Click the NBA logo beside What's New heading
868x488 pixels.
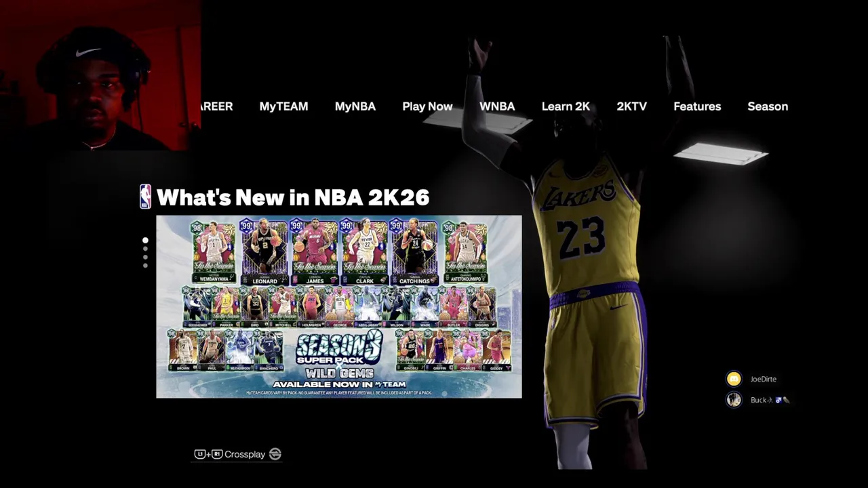[x=145, y=197]
